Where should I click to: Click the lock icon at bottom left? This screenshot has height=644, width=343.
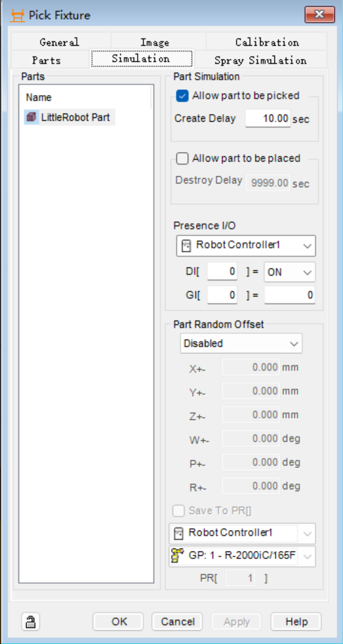click(30, 621)
